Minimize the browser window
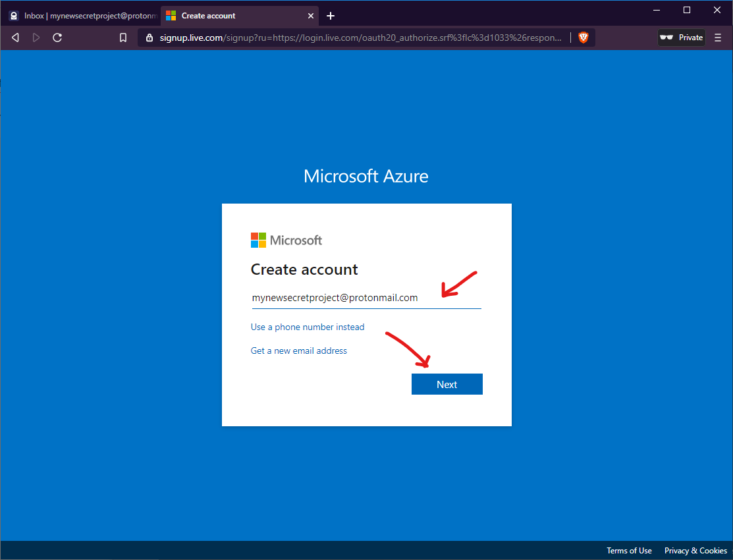 [x=657, y=10]
